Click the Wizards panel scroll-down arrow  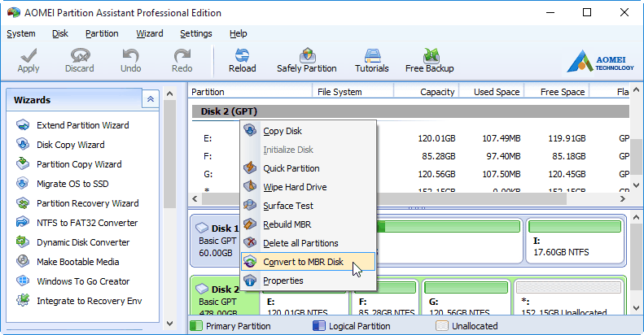(169, 323)
